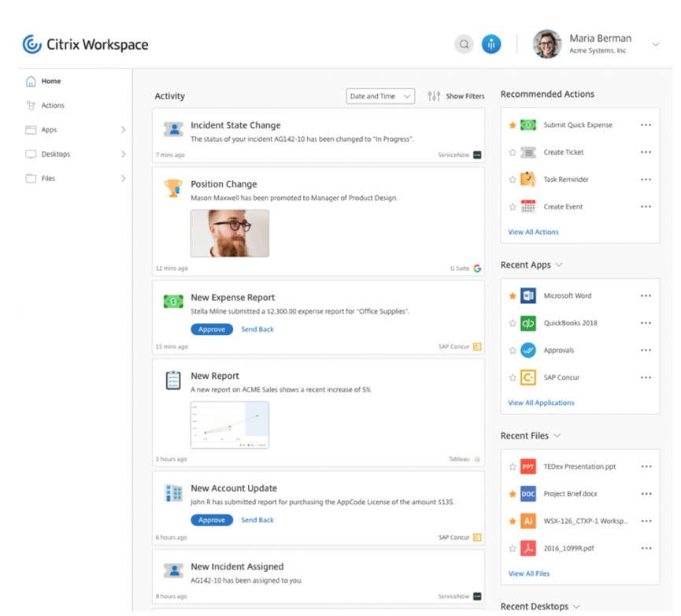This screenshot has height=616, width=681.
Task: Approve Stella Milne's Office Supplies expense
Action: click(212, 329)
